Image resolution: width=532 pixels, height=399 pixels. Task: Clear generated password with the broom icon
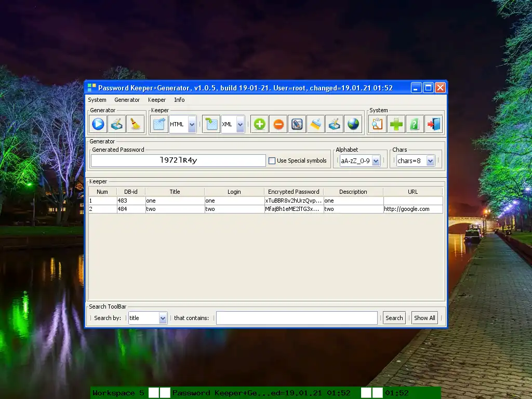[x=136, y=124]
